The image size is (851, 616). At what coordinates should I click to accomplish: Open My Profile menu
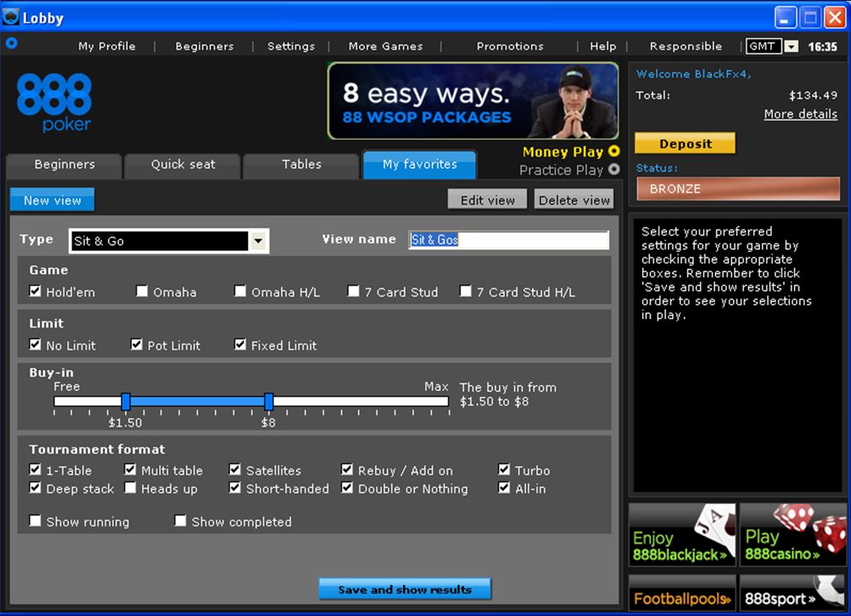pos(107,46)
